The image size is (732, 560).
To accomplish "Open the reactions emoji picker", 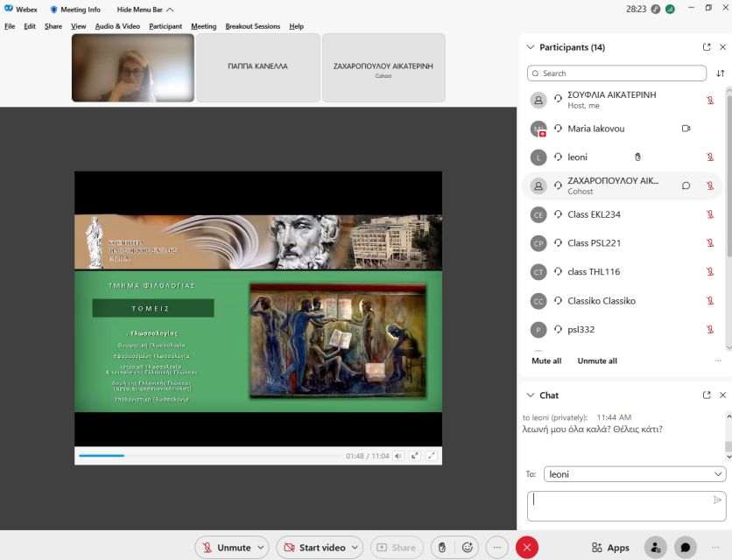I will coord(468,548).
